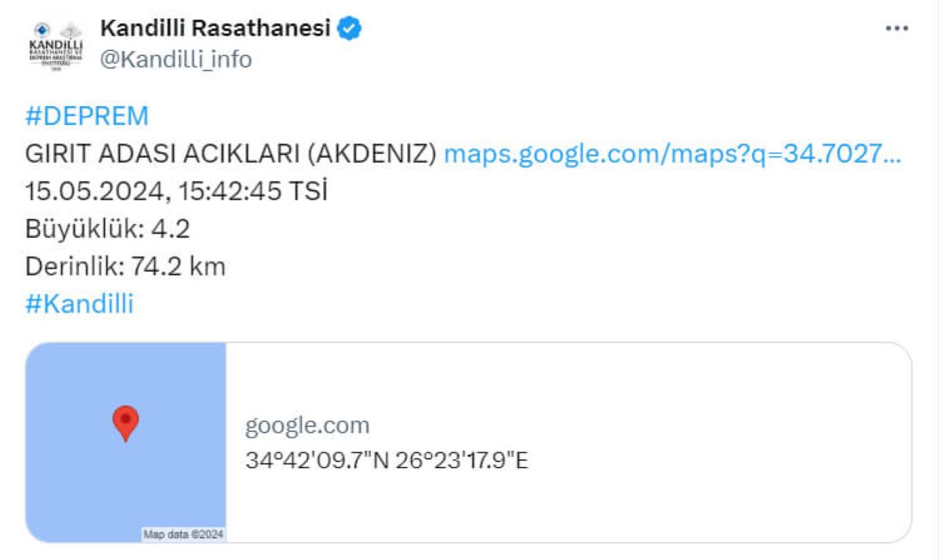Click the Kandilli Rasathanesi display name
Screen dimensions: 943x560
point(215,30)
